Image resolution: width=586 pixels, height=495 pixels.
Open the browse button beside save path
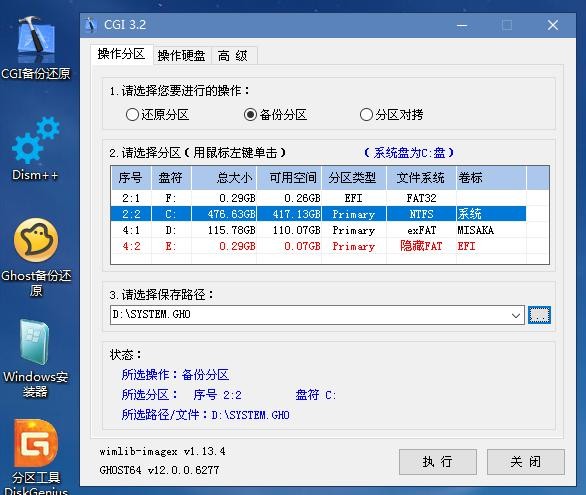click(x=539, y=315)
